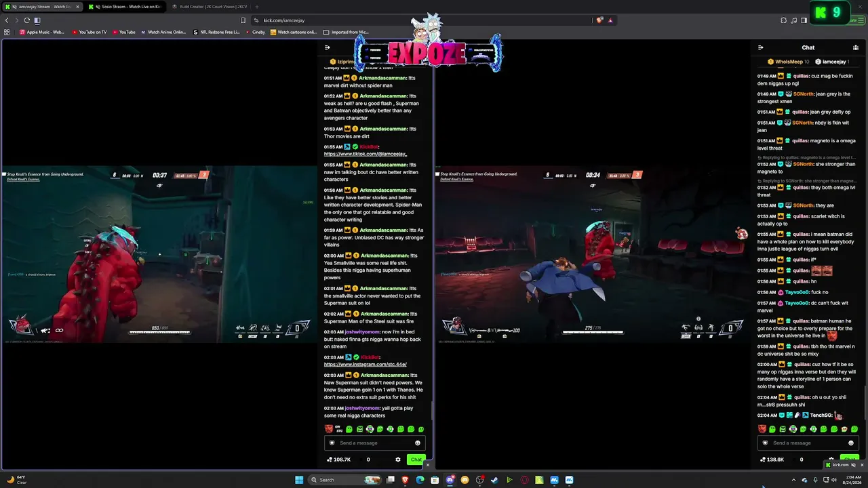Click Arkmandascamman's username at 01:59 AM
The image size is (868, 488).
pyautogui.click(x=382, y=230)
